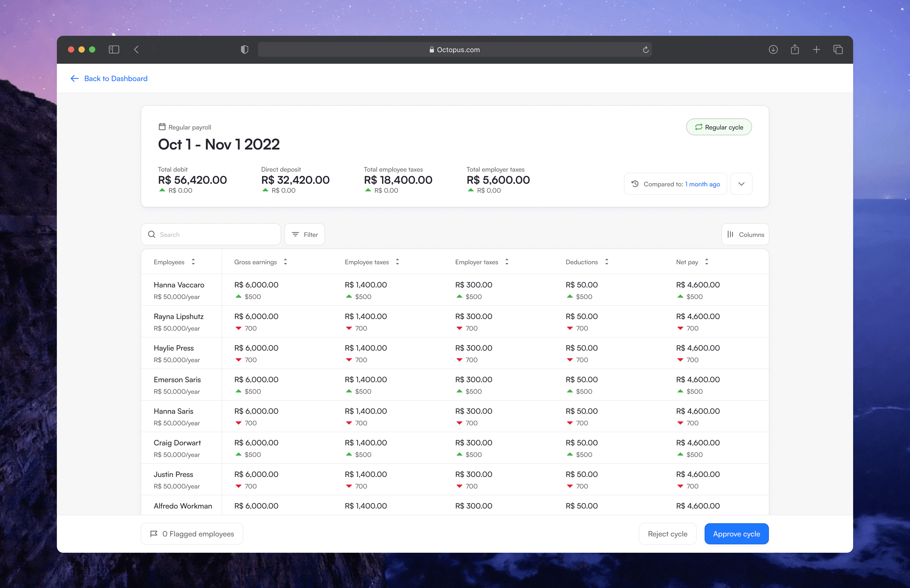910x588 pixels.
Task: Click Back to Dashboard link
Action: (109, 78)
